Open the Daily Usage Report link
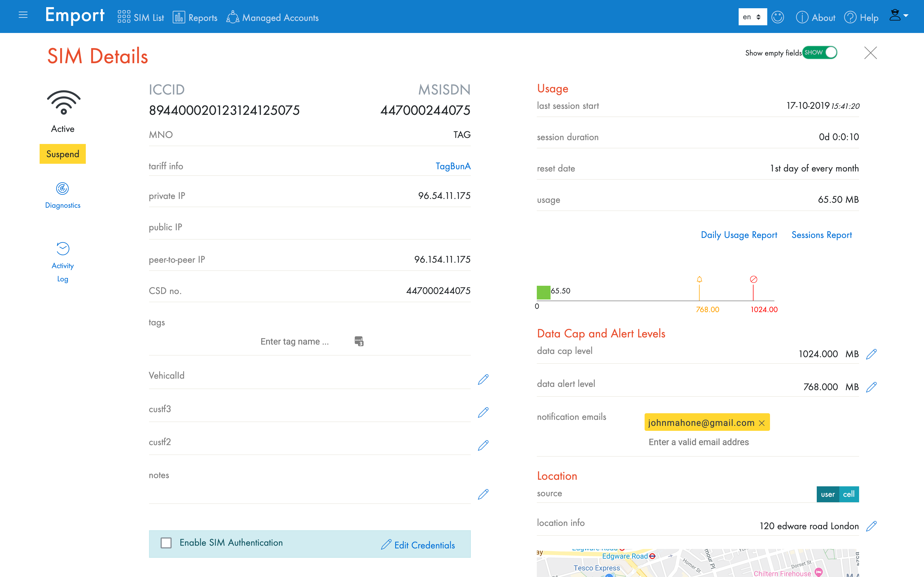Image resolution: width=924 pixels, height=577 pixels. (739, 235)
